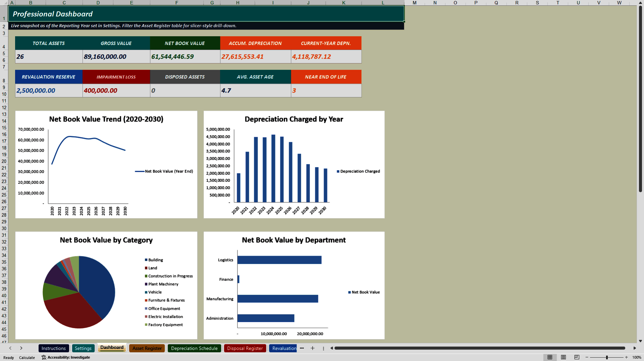Image resolution: width=644 pixels, height=361 pixels.
Task: Switch to Normal view icon
Action: coord(550,357)
